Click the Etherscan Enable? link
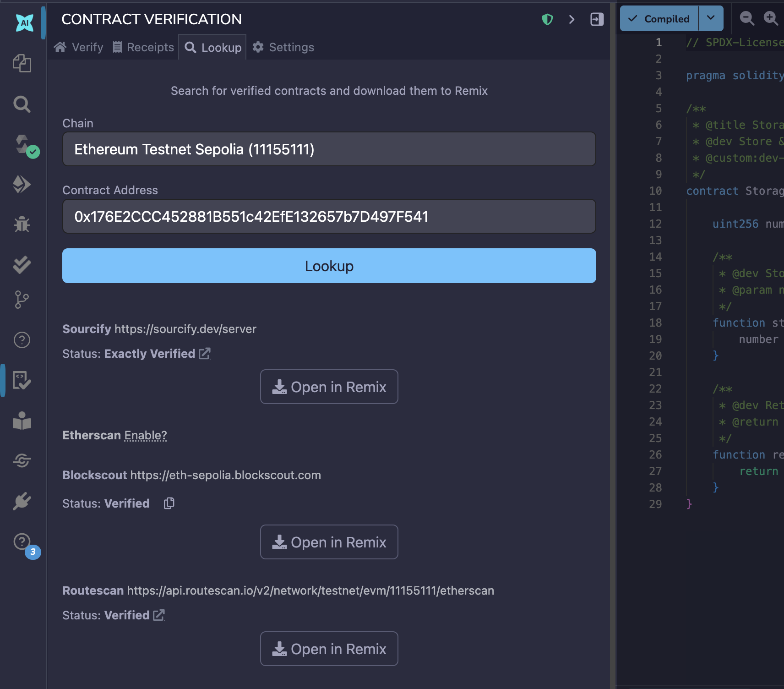 point(146,435)
